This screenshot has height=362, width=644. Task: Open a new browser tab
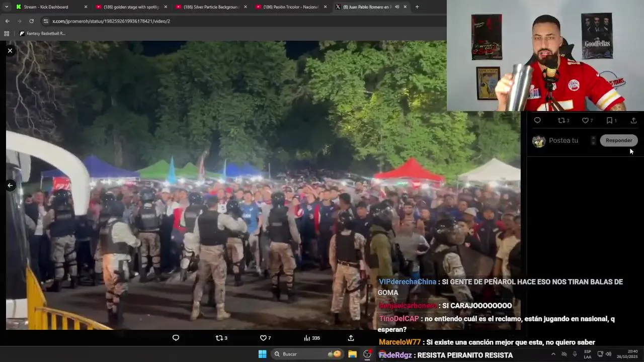pyautogui.click(x=417, y=7)
